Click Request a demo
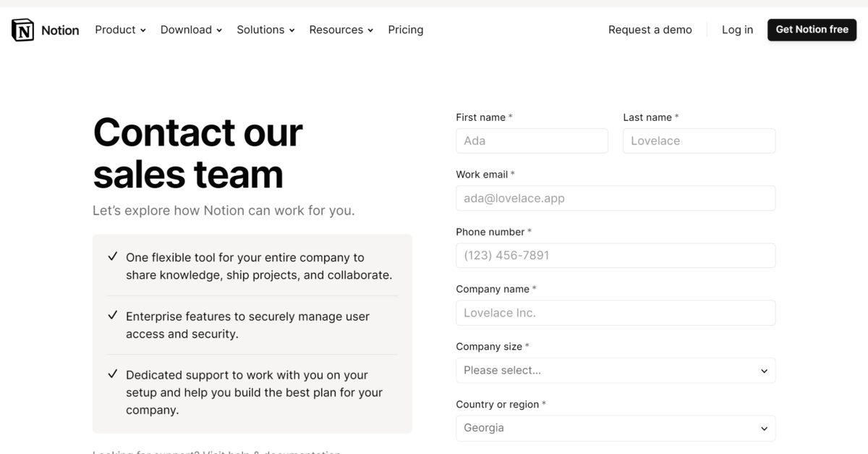Image resolution: width=868 pixels, height=454 pixels. click(650, 30)
